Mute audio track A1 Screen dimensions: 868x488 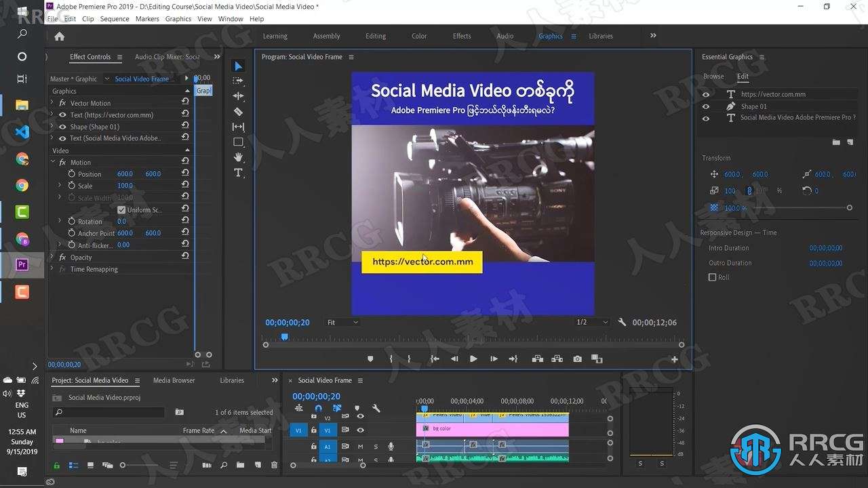tap(360, 447)
